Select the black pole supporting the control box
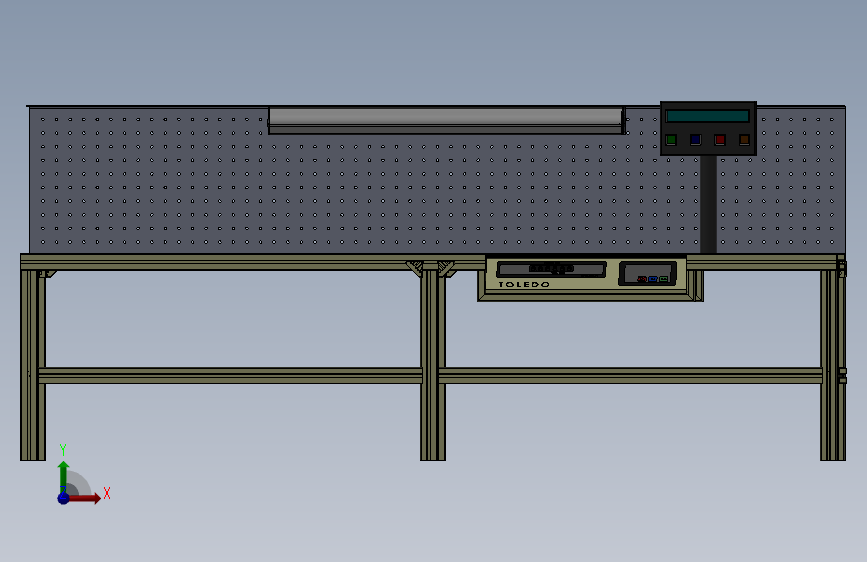 click(x=708, y=204)
